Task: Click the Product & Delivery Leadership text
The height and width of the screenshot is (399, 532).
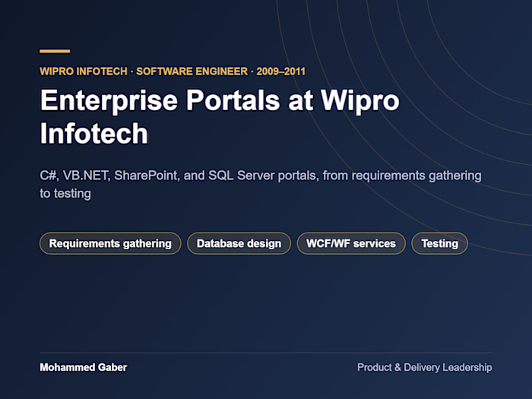Action: coord(424,367)
